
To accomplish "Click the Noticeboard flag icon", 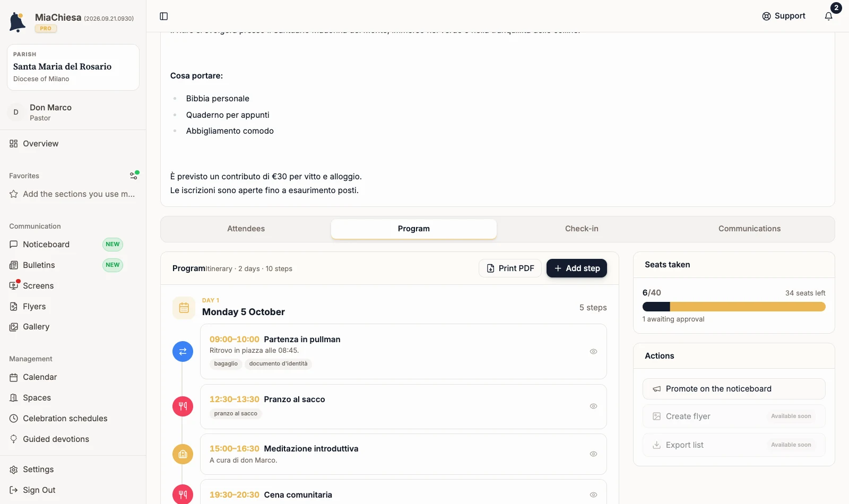I will (x=14, y=245).
